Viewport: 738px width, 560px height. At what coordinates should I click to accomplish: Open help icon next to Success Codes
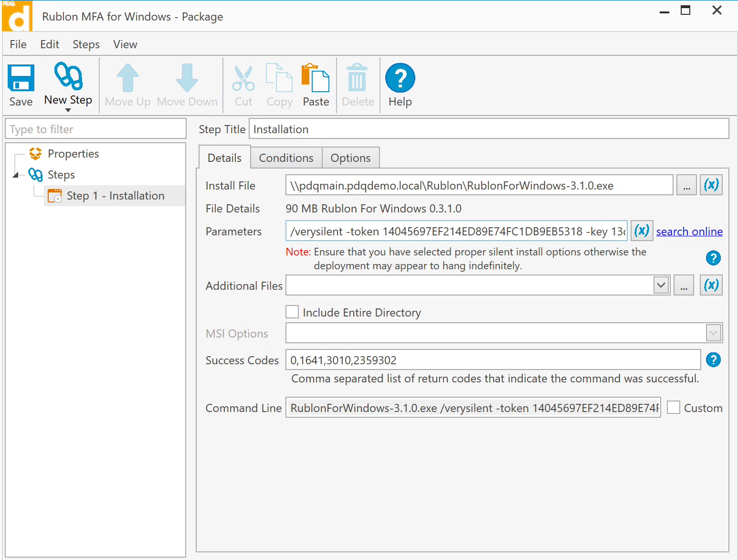coord(713,360)
